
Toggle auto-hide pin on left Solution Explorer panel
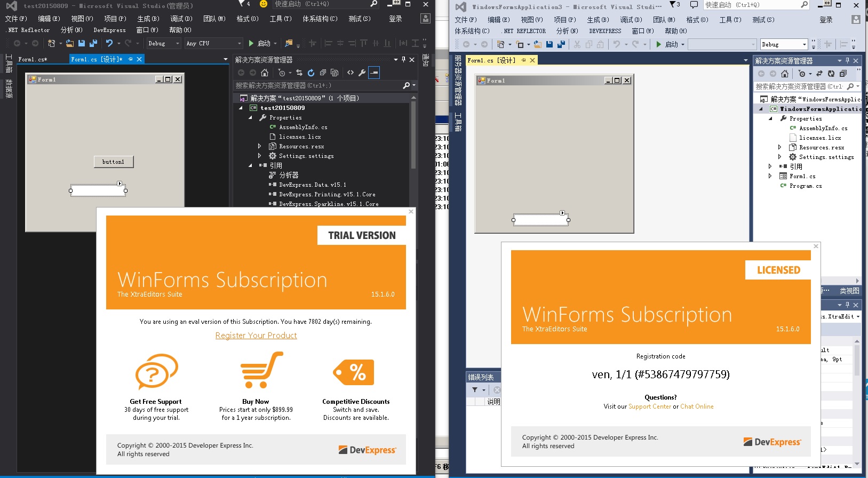point(403,59)
